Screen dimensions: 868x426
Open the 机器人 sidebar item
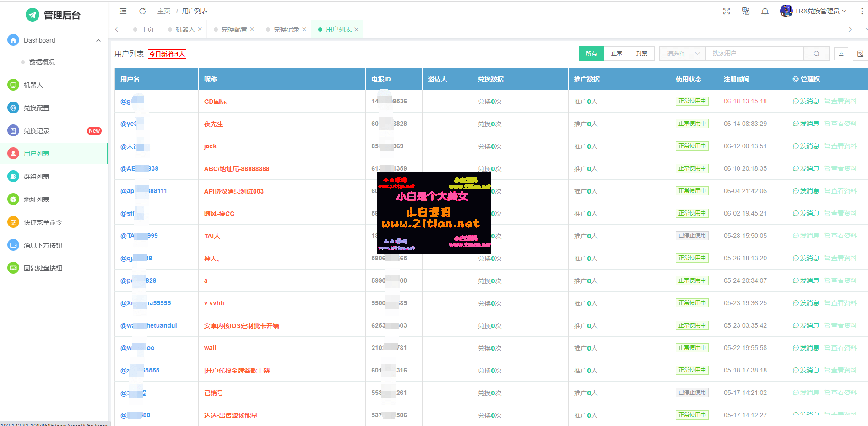[33, 85]
